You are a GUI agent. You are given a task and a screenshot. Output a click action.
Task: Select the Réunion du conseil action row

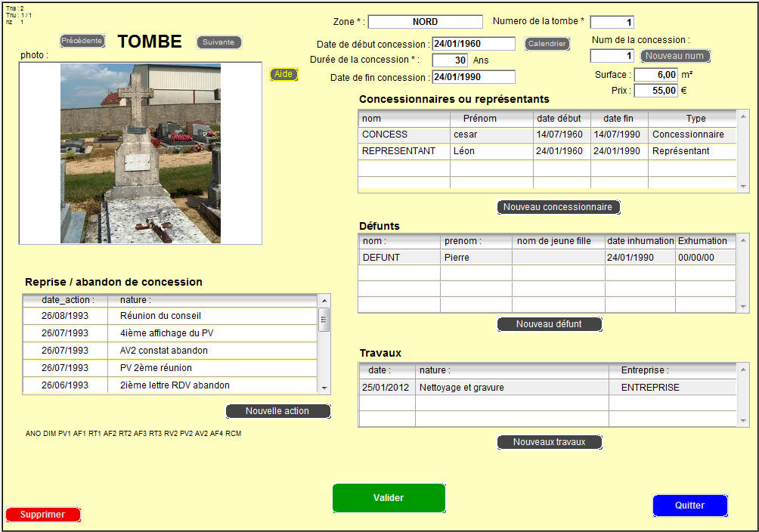(169, 316)
